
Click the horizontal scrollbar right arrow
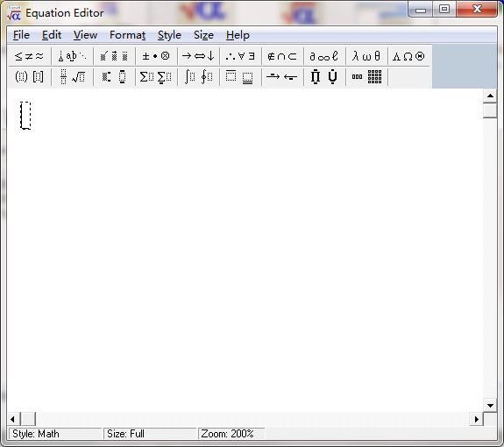476,419
